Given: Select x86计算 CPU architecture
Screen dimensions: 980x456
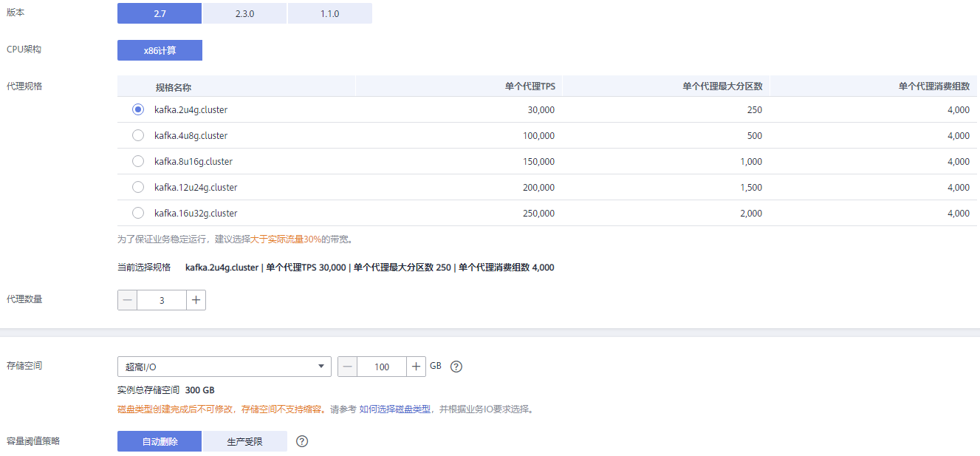Looking at the screenshot, I should [x=160, y=50].
